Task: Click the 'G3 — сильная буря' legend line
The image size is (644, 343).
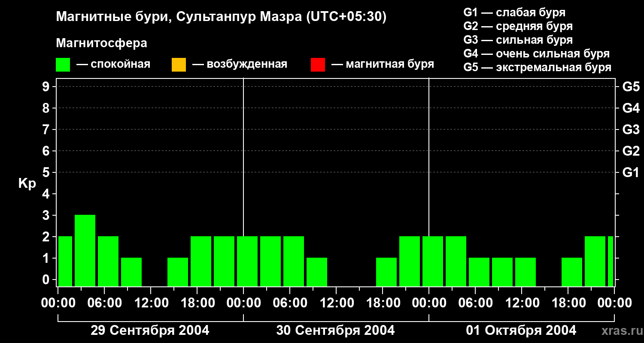Action: tap(518, 40)
